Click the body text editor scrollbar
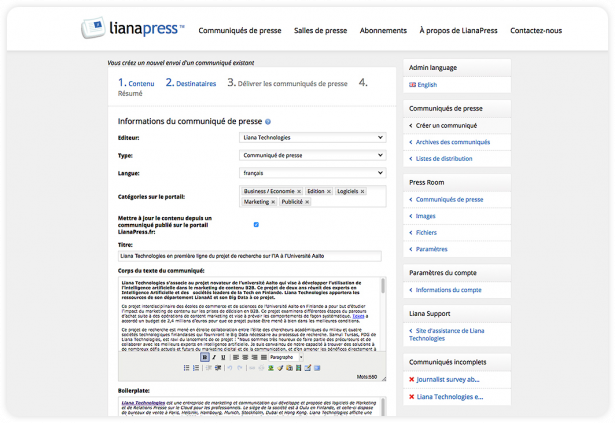The width and height of the screenshot is (615, 423). tap(383, 286)
